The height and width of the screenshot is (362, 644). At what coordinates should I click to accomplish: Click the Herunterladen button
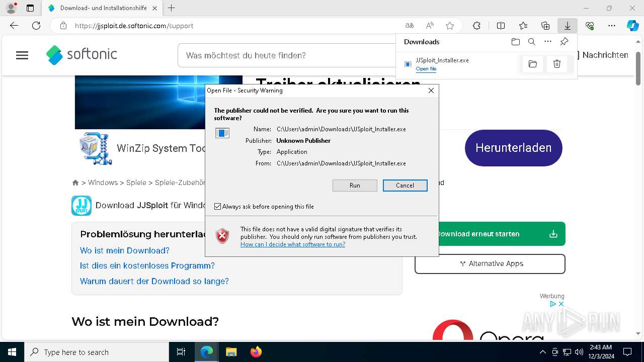click(513, 148)
